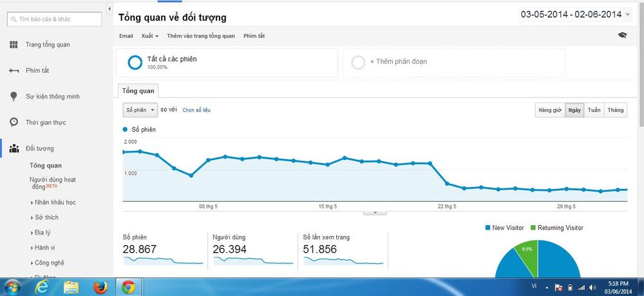Click the magnifier icon in search box
This screenshot has height=296, width=644.
click(x=14, y=19)
